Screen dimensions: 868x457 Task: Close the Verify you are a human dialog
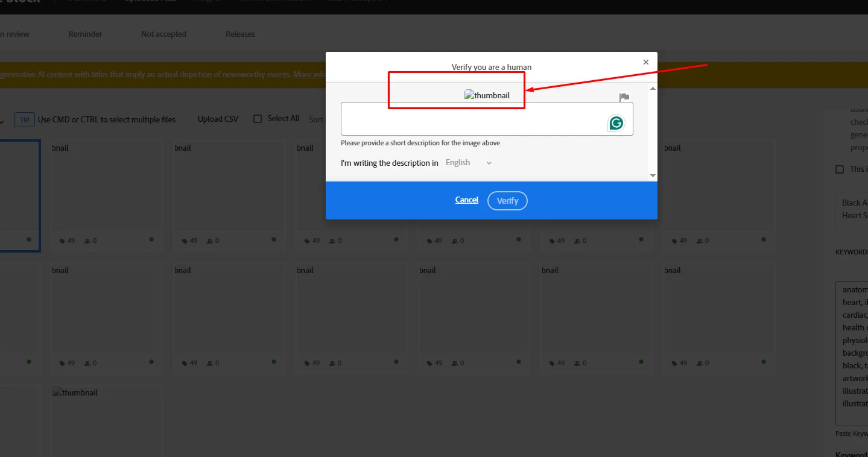[646, 62]
